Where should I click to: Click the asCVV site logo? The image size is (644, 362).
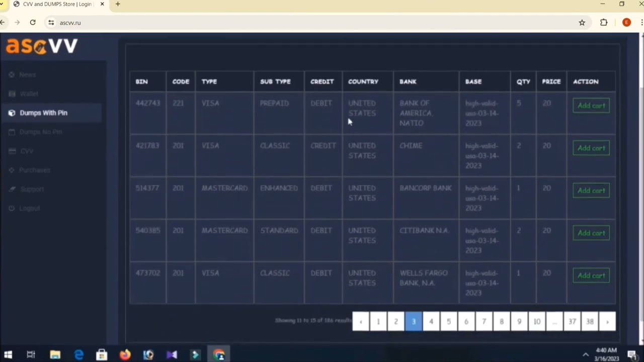click(42, 46)
